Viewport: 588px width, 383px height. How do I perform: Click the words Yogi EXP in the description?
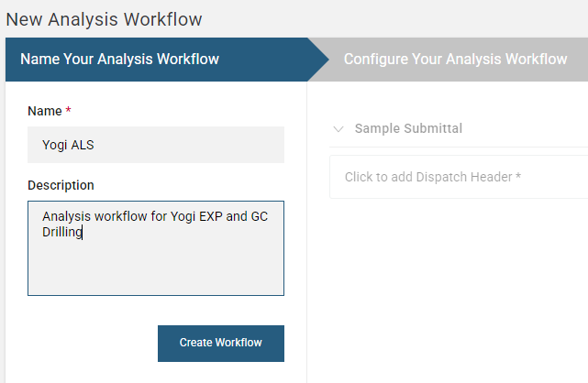point(194,217)
